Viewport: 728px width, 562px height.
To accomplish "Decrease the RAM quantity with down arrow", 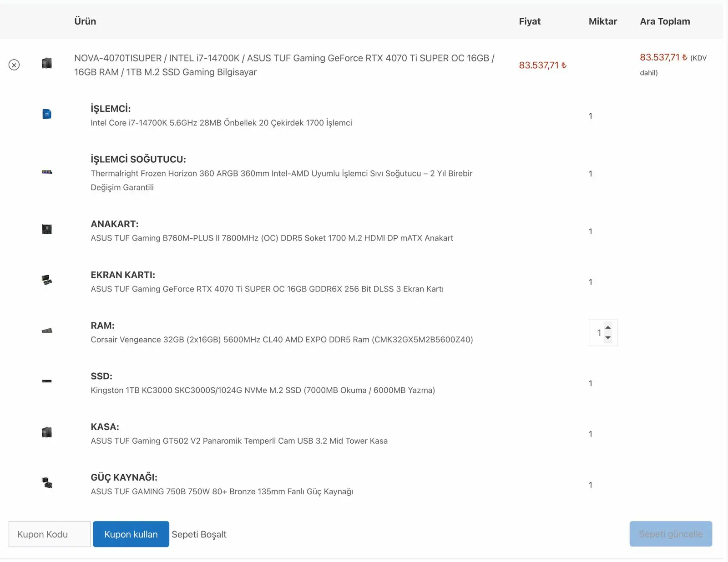I will [608, 338].
